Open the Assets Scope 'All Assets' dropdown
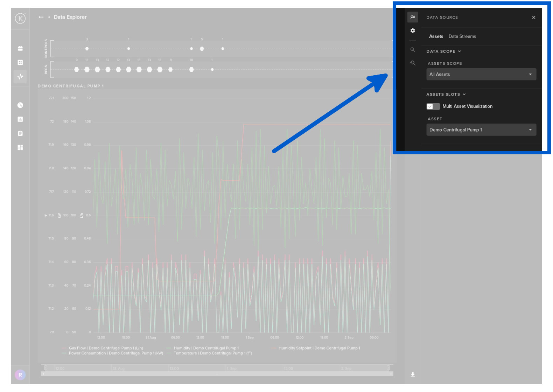Image resolution: width=553 pixels, height=392 pixels. (481, 74)
